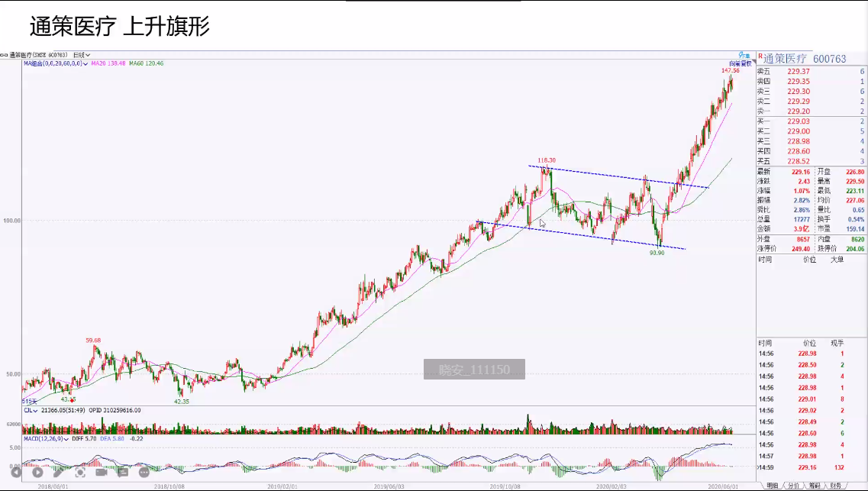Viewport: 868px width, 491px height.
Task: Click the 59.68 peak price label
Action: pos(93,341)
